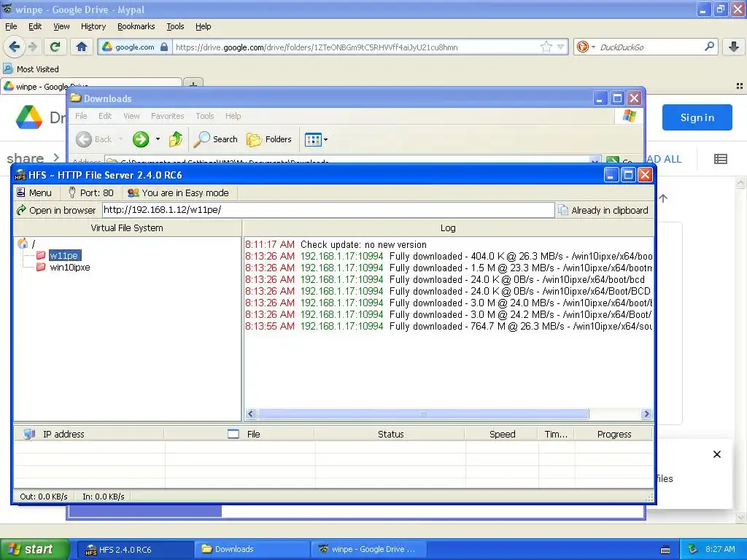This screenshot has height=560, width=747.
Task: Open the browser's Edit menu
Action: (35, 27)
